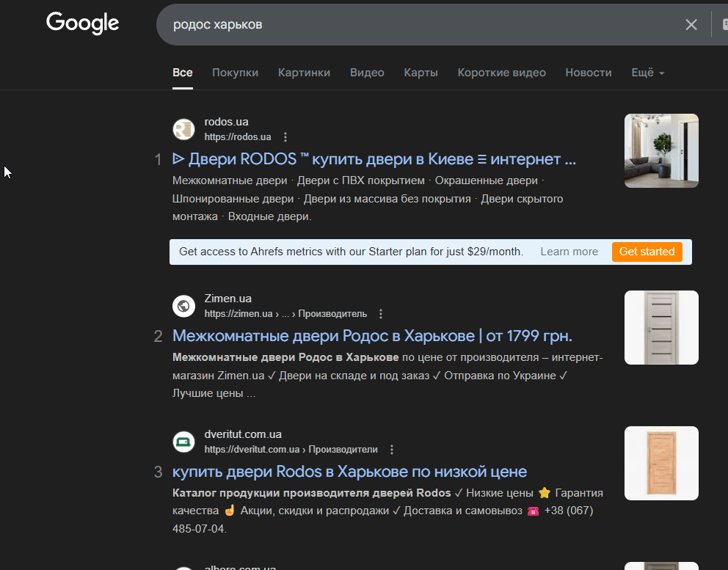Screen dimensions: 728x570
Task: Open Межкомнатные двери Родос в Харькове link
Action: 372,335
